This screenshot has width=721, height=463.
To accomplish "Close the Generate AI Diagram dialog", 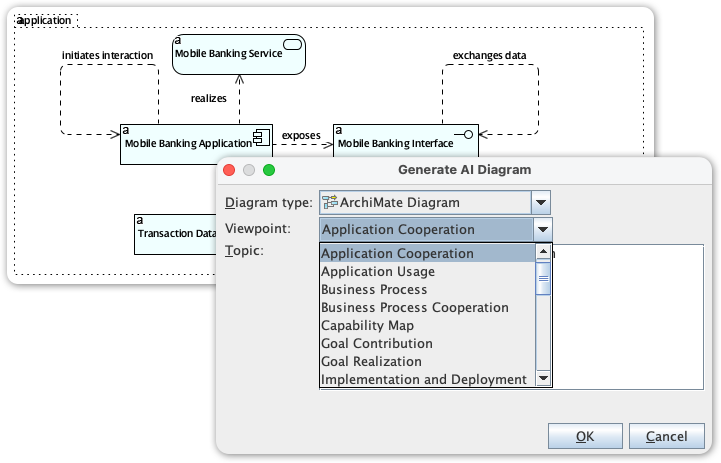I will [x=228, y=170].
